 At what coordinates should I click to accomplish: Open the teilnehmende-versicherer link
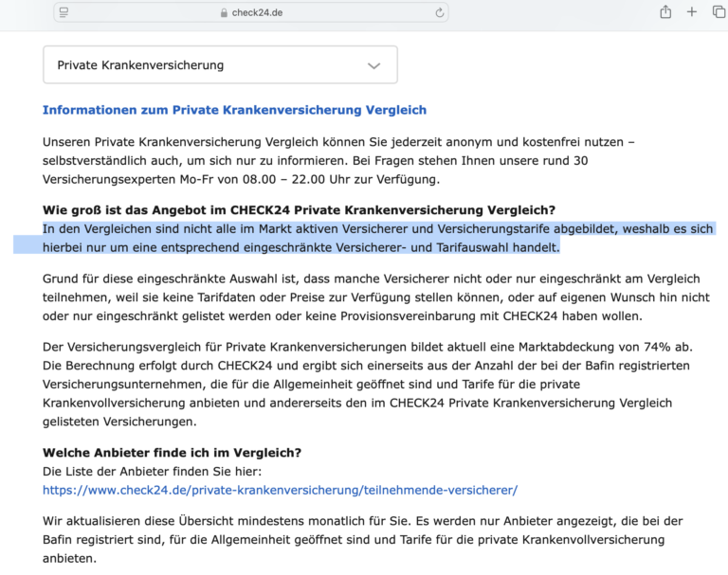click(x=280, y=490)
